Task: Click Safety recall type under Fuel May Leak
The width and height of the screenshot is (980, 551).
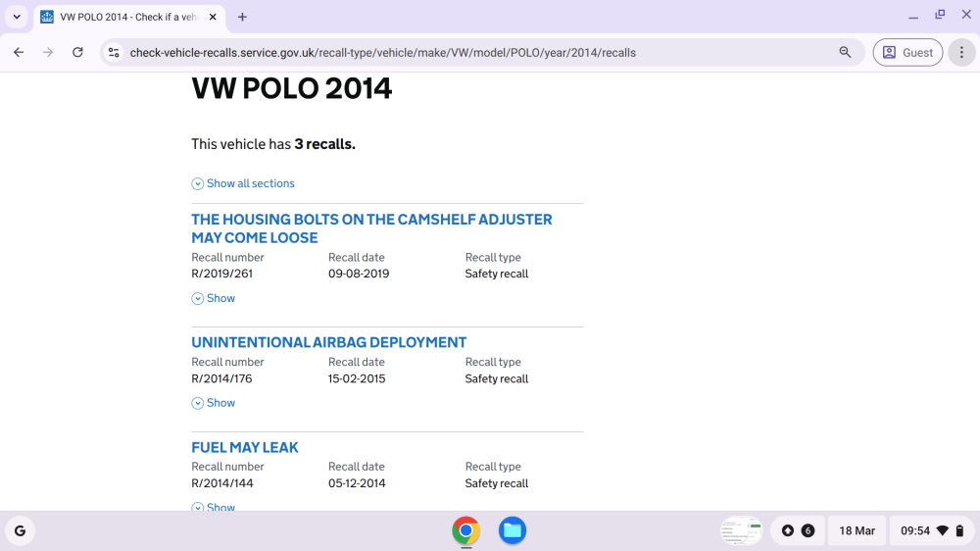Action: tap(496, 482)
